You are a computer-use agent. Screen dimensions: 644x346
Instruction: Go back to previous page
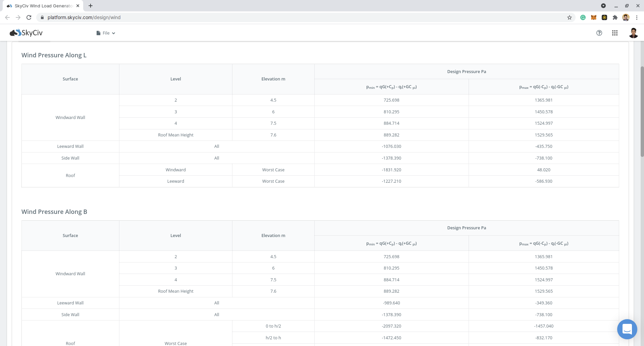point(7,17)
